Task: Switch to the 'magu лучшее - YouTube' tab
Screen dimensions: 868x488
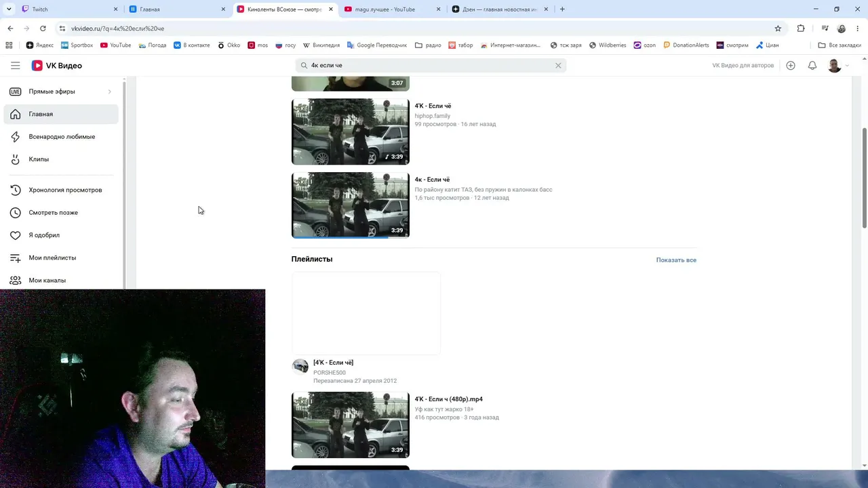Action: 392,9
